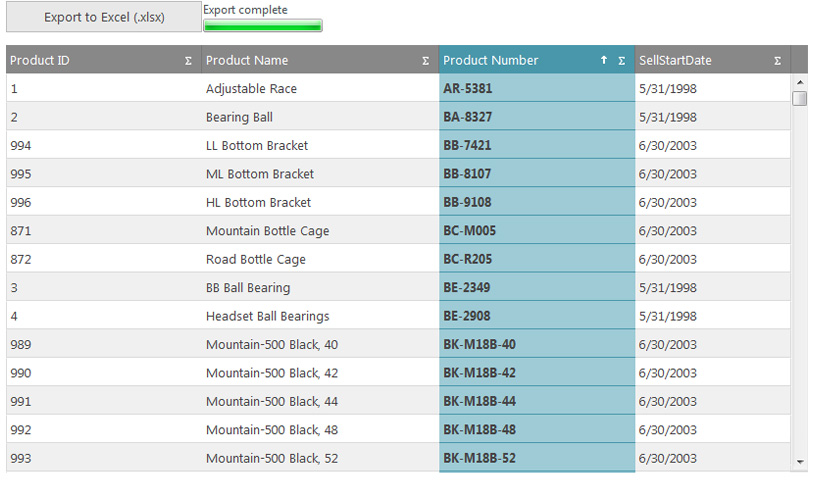Click Product ID cell 990

click(104, 373)
